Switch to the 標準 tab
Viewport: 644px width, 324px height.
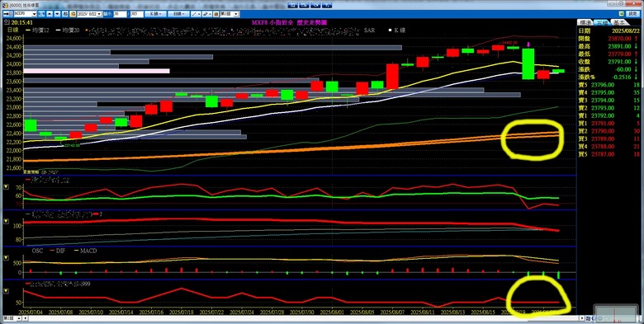pyautogui.click(x=585, y=22)
